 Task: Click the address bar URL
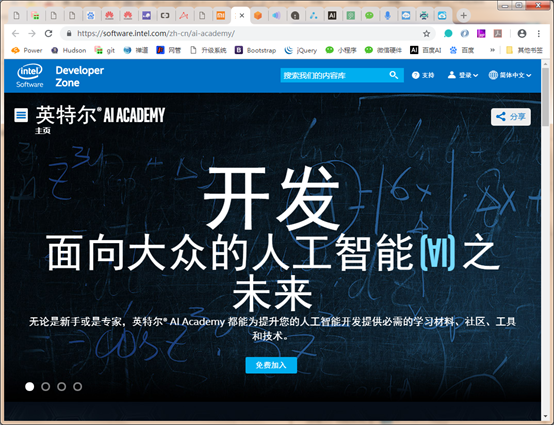[156, 34]
